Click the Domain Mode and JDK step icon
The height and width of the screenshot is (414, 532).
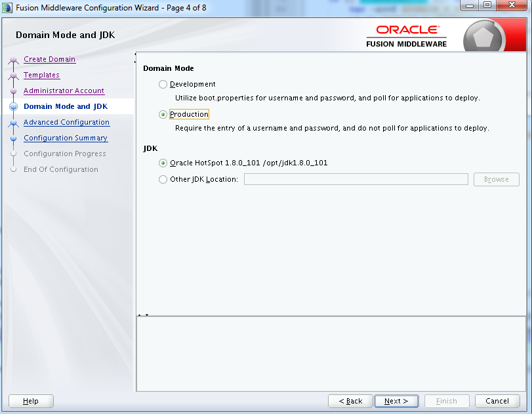(13, 106)
